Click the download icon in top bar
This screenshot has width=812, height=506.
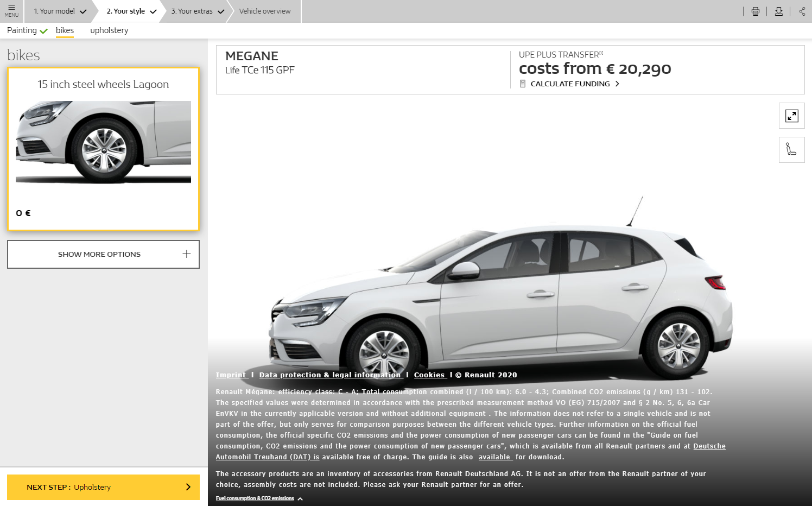(778, 11)
